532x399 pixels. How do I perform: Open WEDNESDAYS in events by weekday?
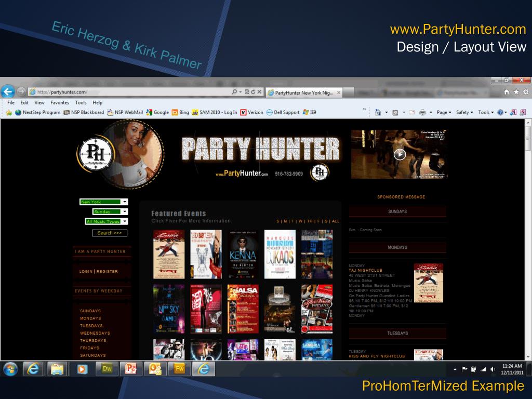pos(95,333)
